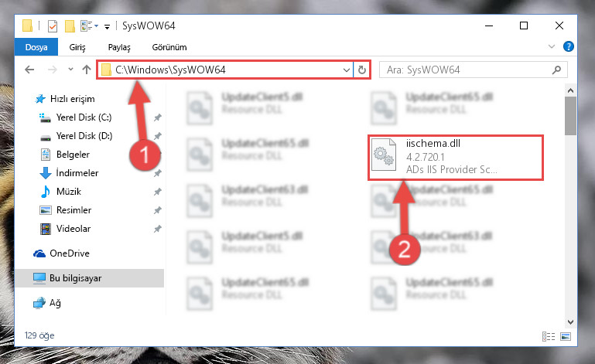Toggle the pin beside Müzik

158,192
